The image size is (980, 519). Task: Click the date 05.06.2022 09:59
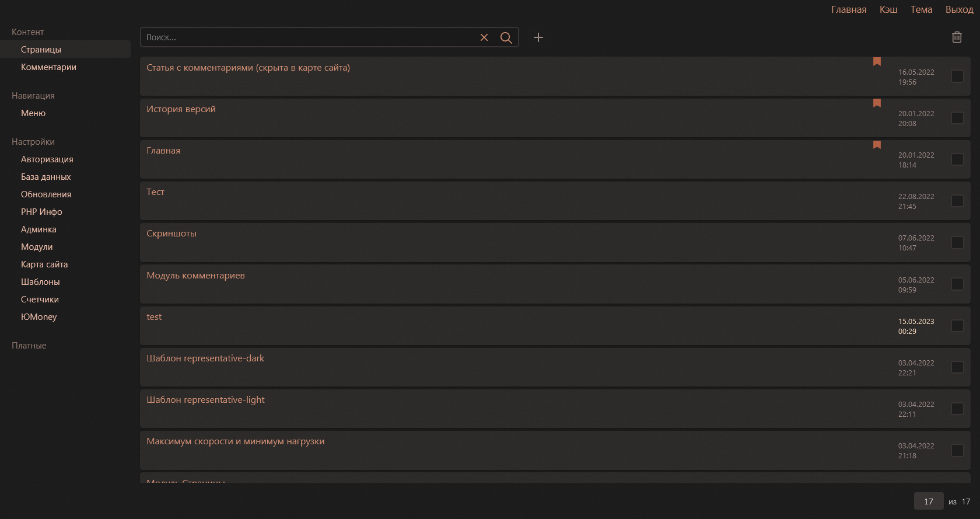(x=916, y=285)
